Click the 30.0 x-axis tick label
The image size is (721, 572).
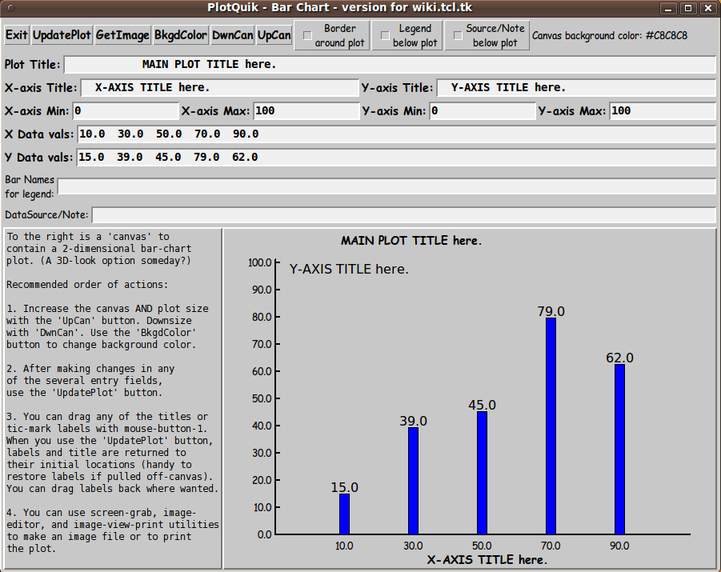(413, 546)
